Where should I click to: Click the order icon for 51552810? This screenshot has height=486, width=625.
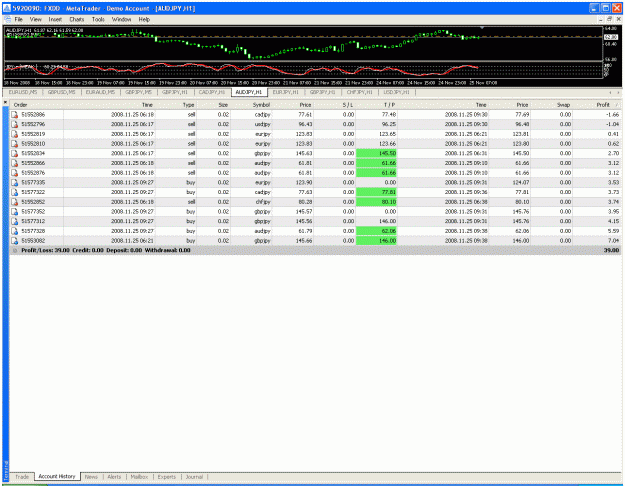pos(14,144)
